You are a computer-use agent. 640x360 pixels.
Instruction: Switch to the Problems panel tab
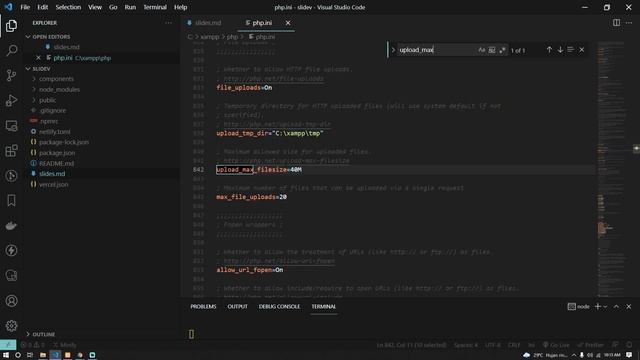[203, 307]
